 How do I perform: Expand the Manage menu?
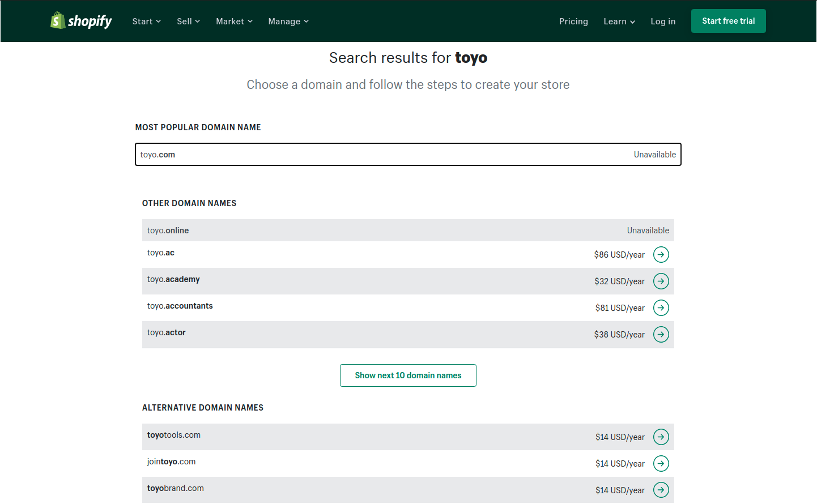coord(289,22)
